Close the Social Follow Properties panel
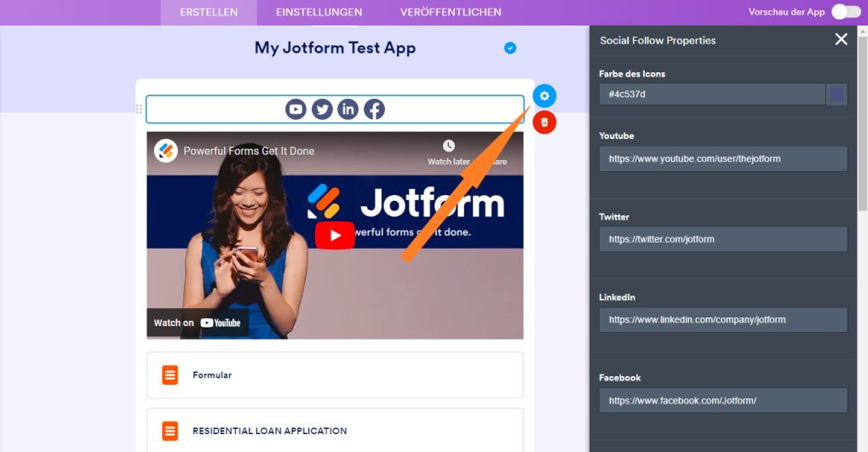 point(841,39)
